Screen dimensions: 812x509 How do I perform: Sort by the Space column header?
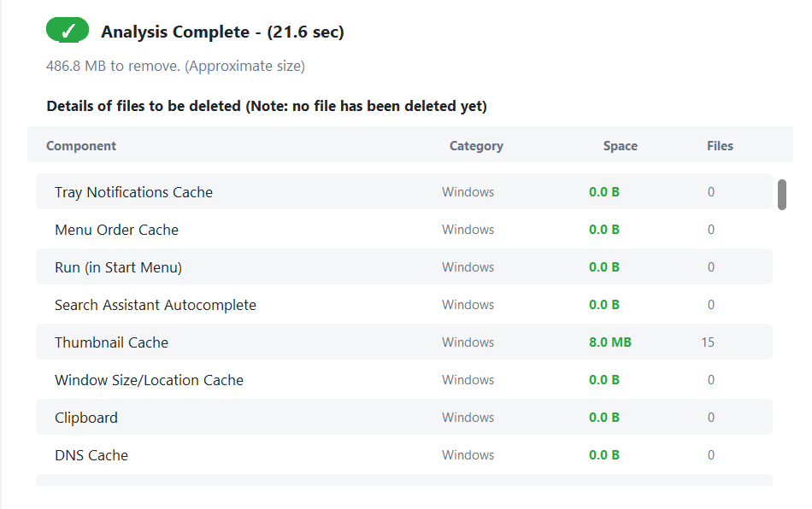pyautogui.click(x=620, y=146)
